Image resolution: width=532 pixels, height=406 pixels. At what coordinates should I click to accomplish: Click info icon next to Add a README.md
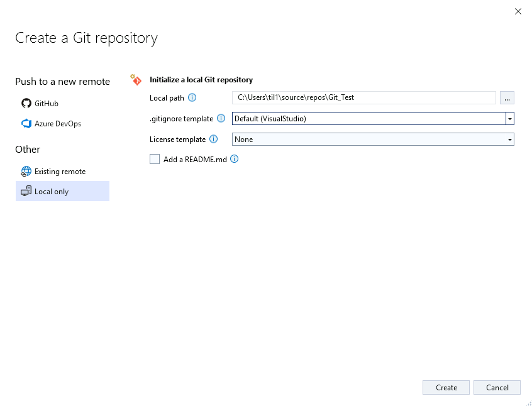coord(235,159)
